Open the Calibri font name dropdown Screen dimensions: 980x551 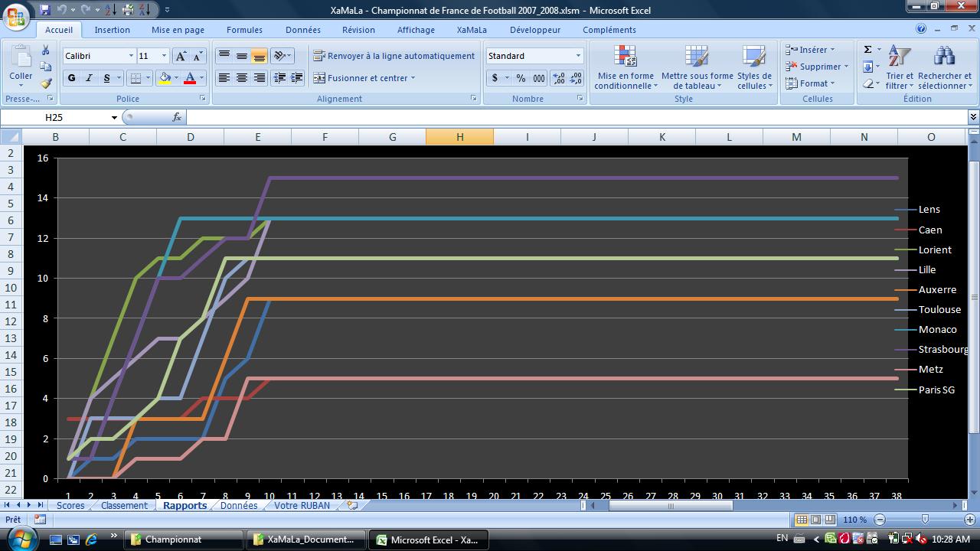[131, 56]
